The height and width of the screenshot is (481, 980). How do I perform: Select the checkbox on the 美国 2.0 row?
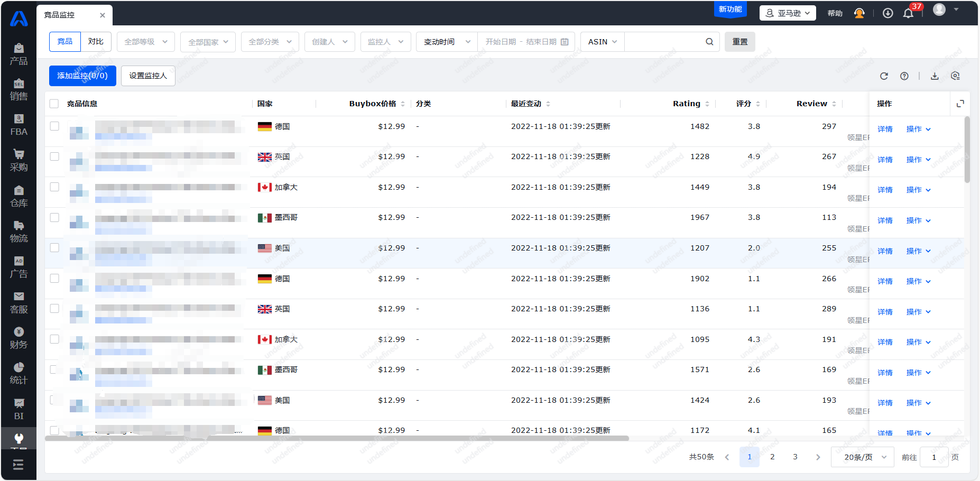(54, 247)
